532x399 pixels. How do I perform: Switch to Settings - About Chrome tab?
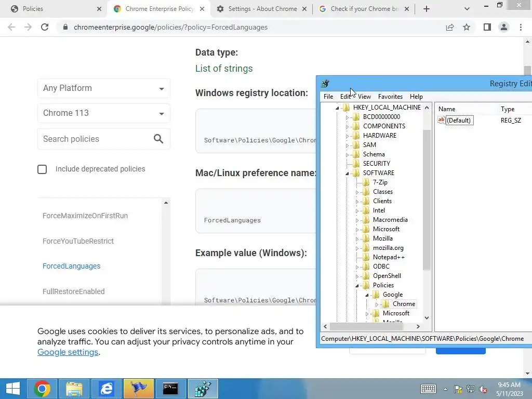tap(261, 9)
